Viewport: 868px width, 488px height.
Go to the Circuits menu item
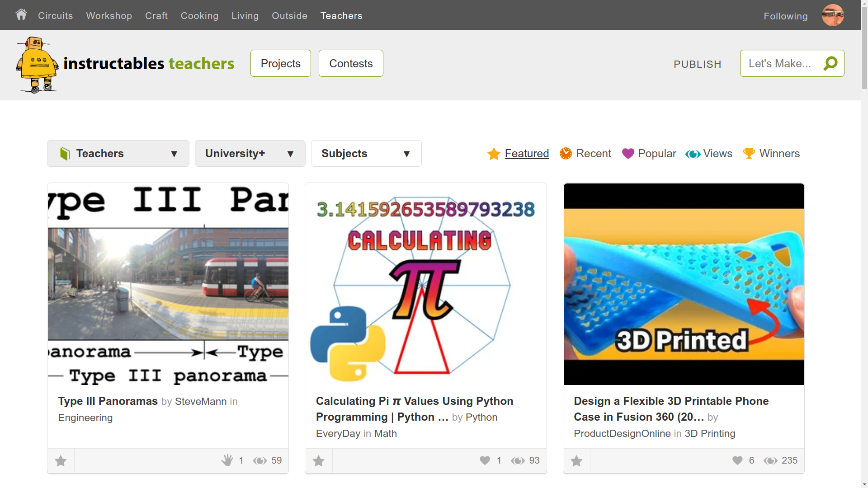tap(55, 16)
